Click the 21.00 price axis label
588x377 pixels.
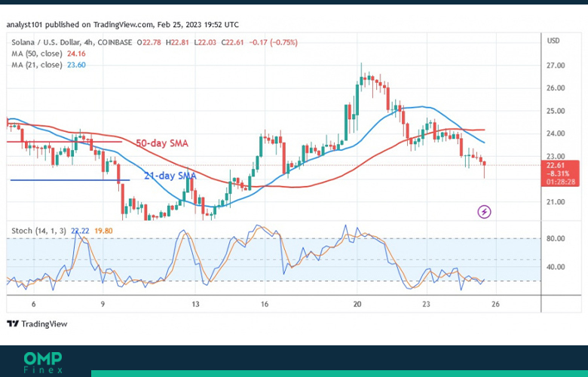point(556,202)
